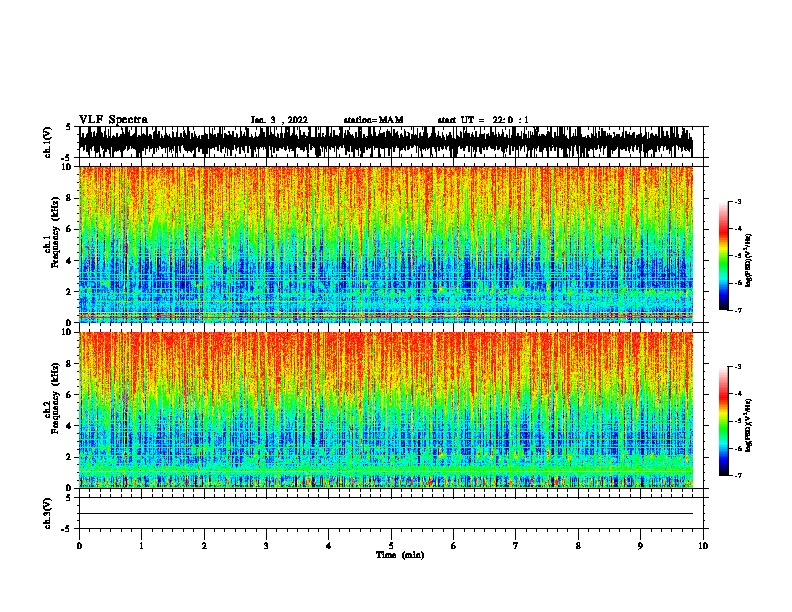Click the ch.1 frequency axis "2" tick label
The height and width of the screenshot is (612, 792).
[69, 291]
